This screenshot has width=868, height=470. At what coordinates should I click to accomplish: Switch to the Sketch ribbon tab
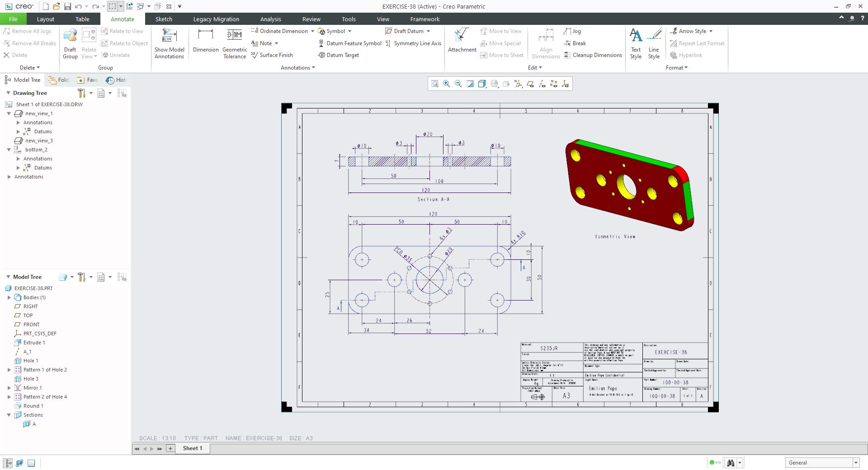[164, 19]
